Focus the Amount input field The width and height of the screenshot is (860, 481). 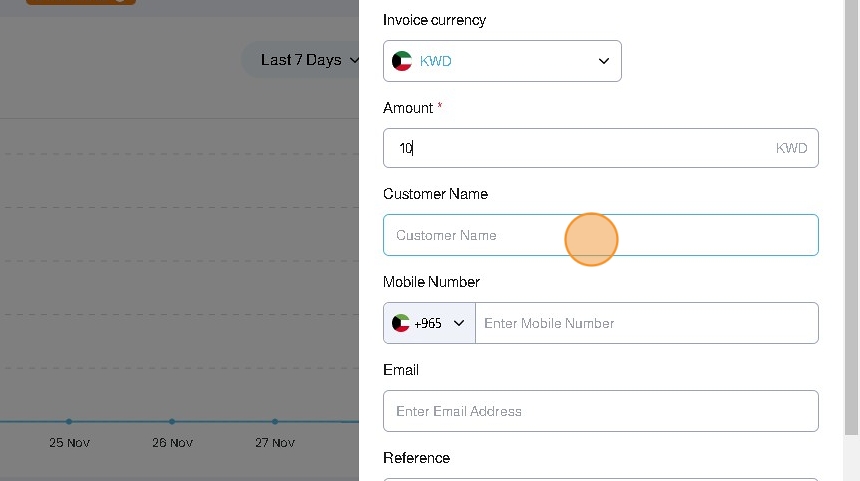[x=580, y=148]
